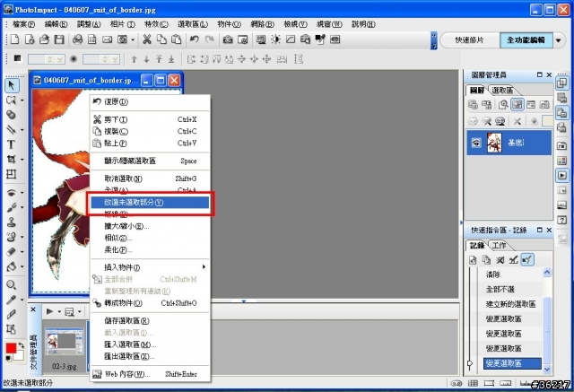Open dropdown arrow next to selection tool
The height and width of the screenshot is (392, 574).
click(22, 100)
